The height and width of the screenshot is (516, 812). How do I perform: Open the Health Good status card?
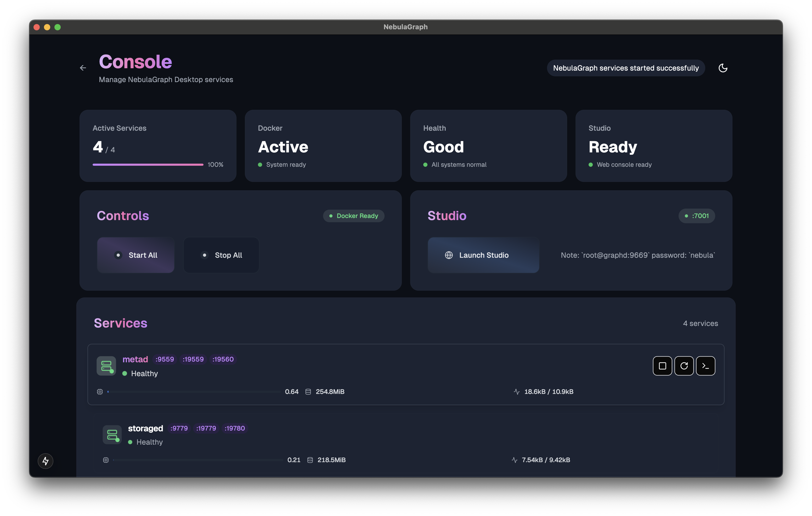click(x=488, y=146)
